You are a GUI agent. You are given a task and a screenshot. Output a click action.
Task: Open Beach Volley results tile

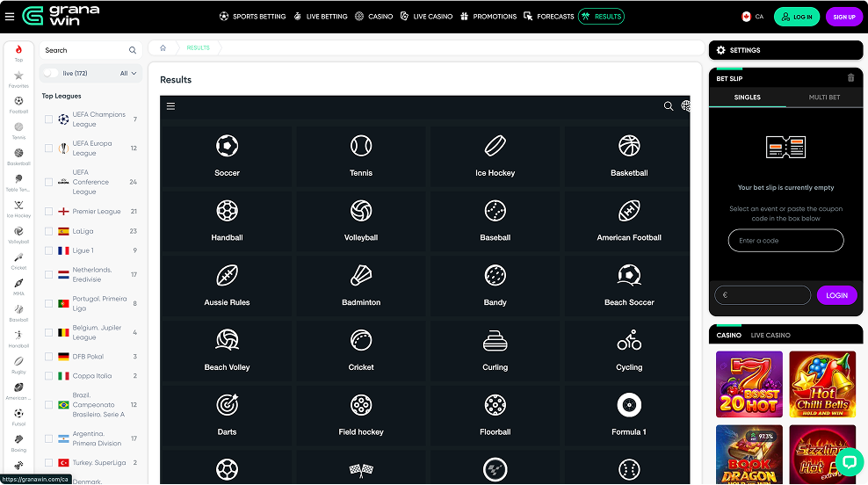click(x=227, y=351)
